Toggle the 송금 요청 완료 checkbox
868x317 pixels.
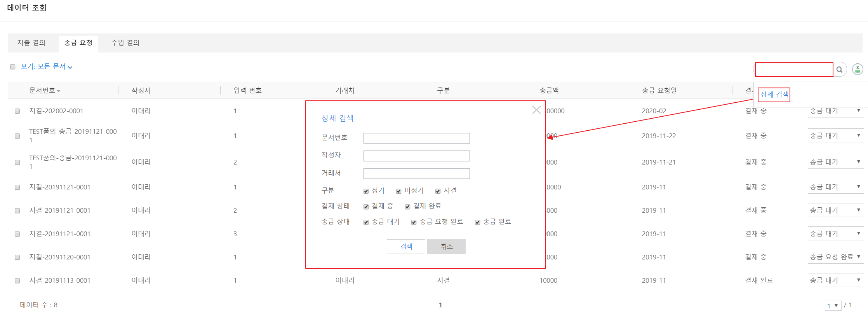414,222
